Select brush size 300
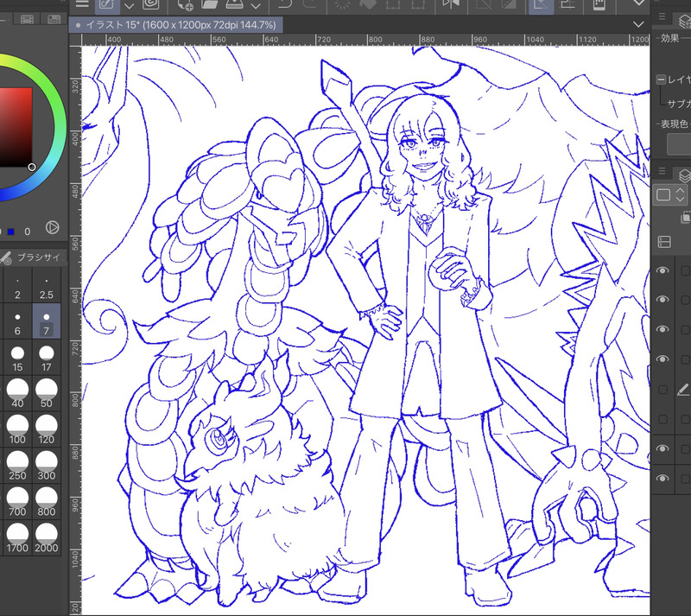Image resolution: width=691 pixels, height=616 pixels. pos(47,466)
